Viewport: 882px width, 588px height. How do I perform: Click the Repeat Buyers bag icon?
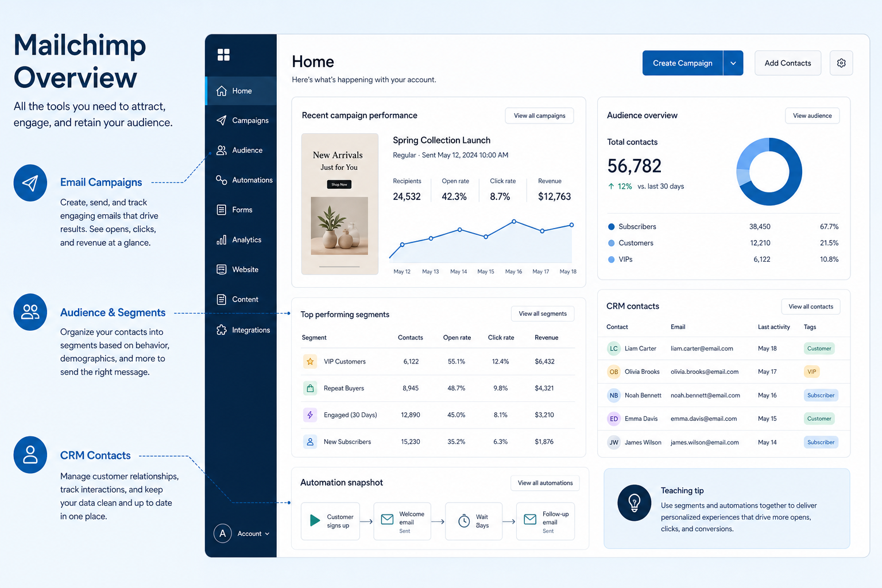[310, 388]
